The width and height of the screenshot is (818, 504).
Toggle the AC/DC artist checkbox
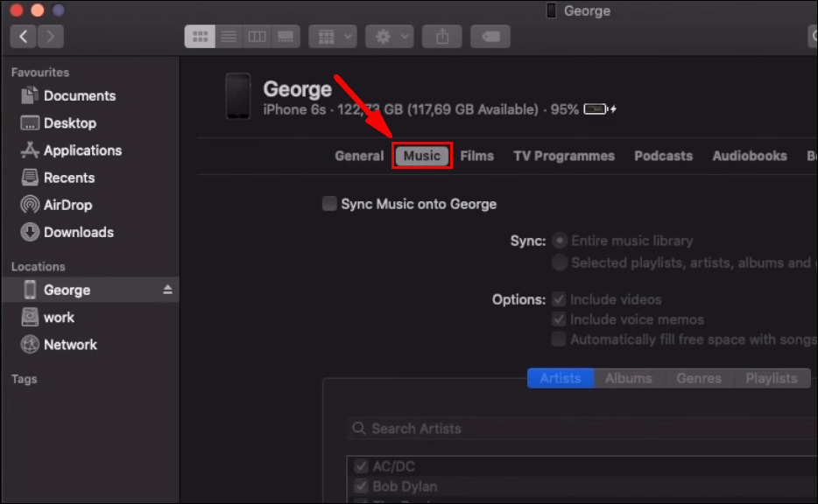[x=361, y=466]
